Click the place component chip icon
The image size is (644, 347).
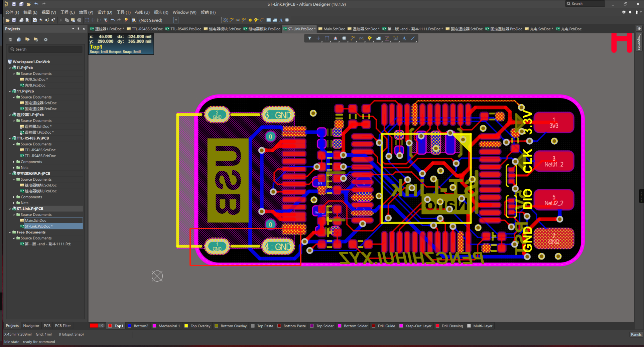coord(344,38)
